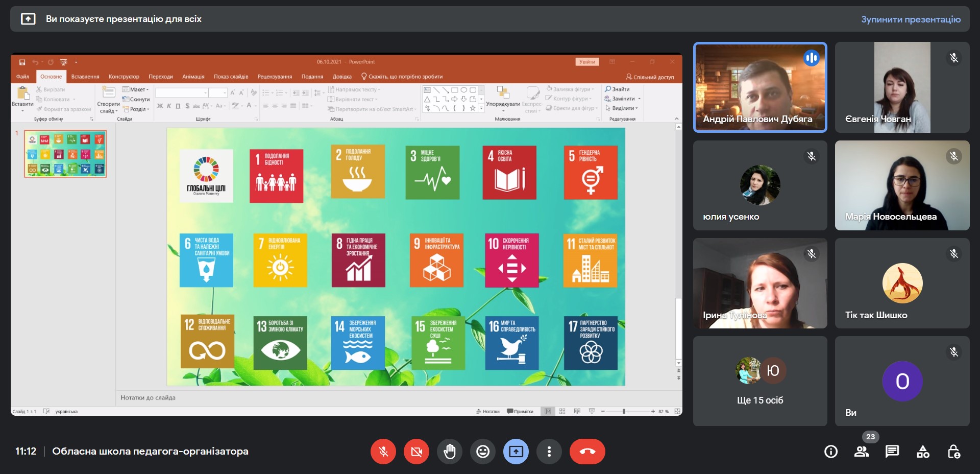The image size is (980, 474).
Task: Click the Ще 15 осіб participants tile
Action: pos(760,381)
